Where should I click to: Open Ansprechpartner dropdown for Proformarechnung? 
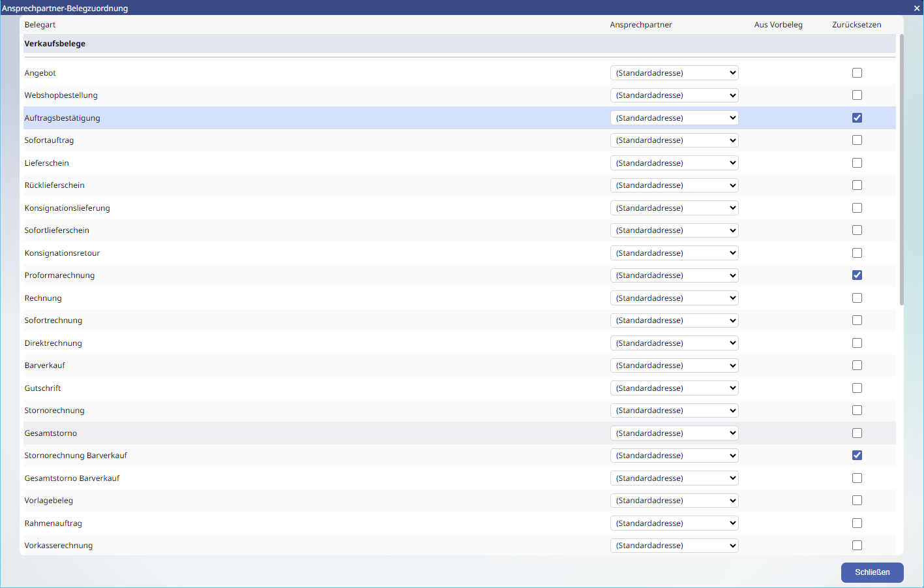(x=674, y=275)
